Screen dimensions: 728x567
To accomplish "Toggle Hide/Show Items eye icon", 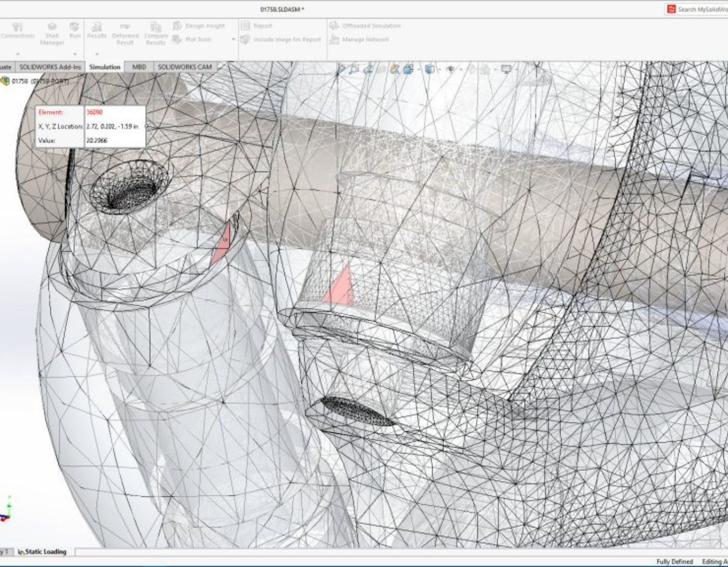I will coord(451,69).
